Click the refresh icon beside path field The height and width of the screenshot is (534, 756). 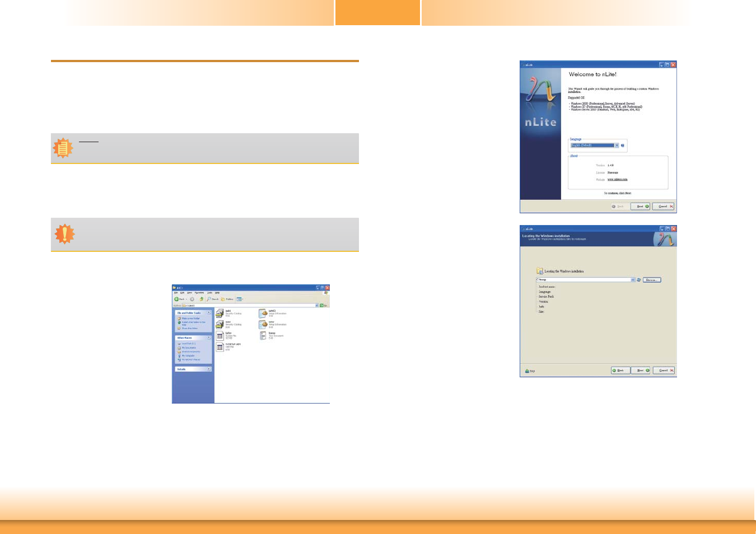pyautogui.click(x=639, y=280)
